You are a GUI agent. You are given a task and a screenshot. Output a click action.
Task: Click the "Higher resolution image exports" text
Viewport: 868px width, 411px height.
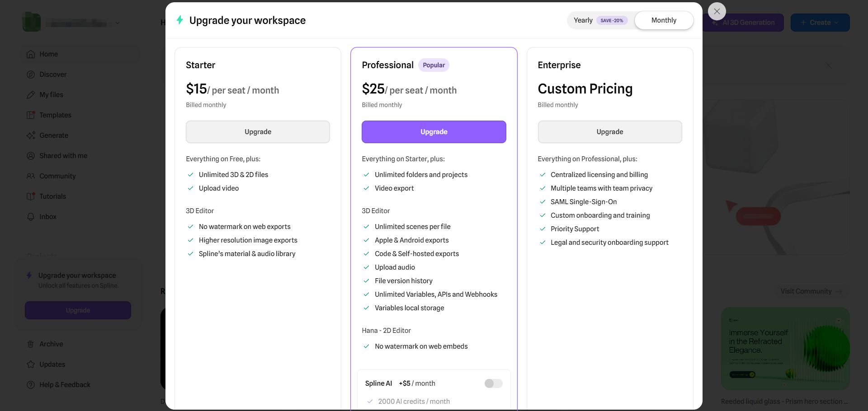coord(248,240)
